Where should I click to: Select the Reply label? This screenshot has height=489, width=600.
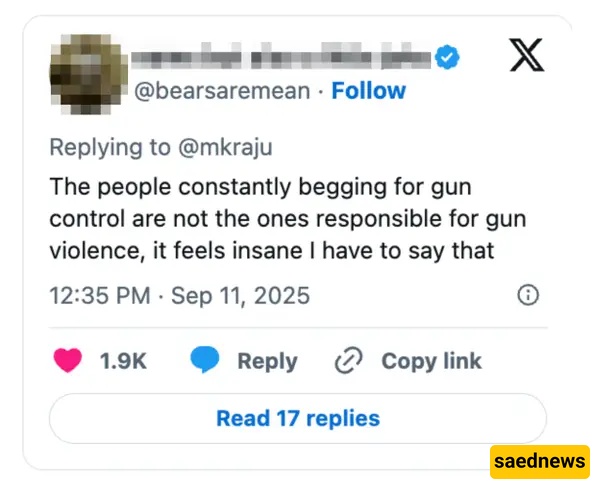click(x=267, y=361)
